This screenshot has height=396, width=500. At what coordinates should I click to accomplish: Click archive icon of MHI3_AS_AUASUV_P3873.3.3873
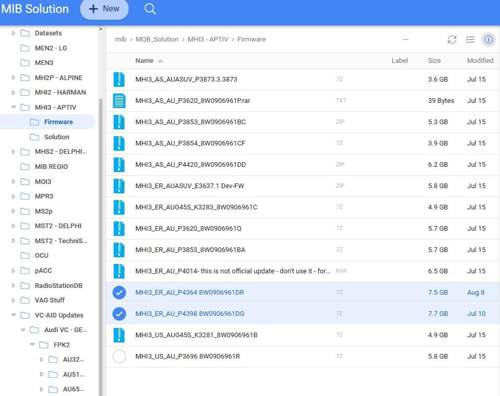click(119, 79)
